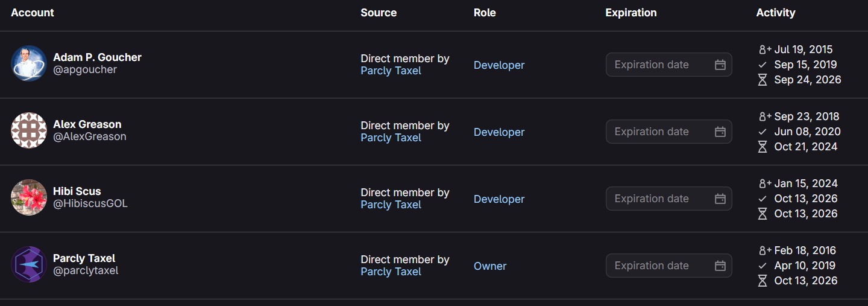Open Parcly Taxel's account name link
The height and width of the screenshot is (306, 868).
pos(84,258)
